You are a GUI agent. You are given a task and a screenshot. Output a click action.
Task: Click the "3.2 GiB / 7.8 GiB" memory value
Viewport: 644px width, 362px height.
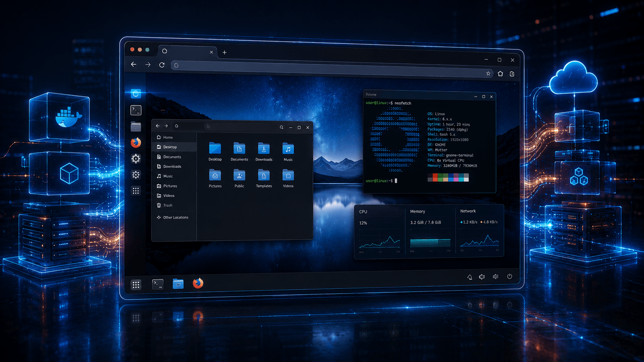pos(426,222)
